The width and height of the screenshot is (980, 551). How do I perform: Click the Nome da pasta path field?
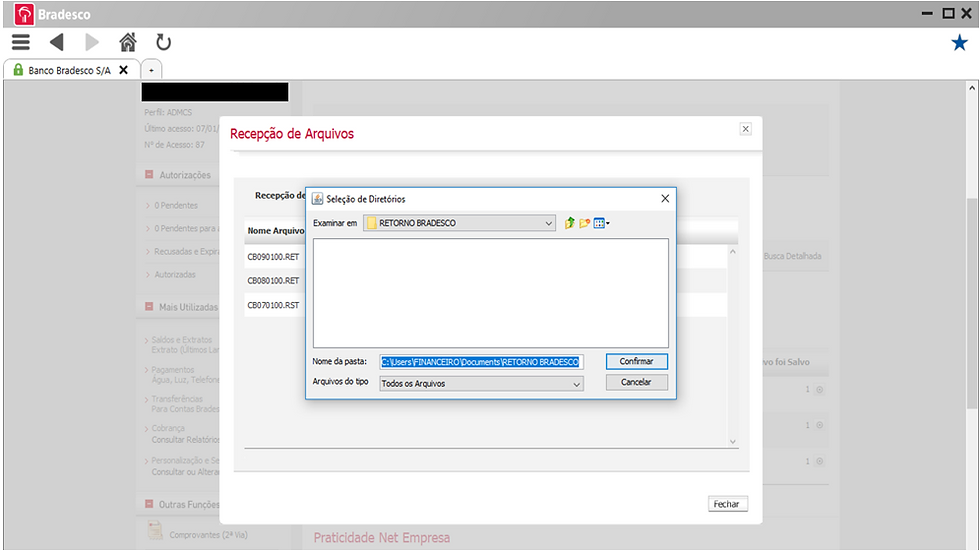tap(481, 362)
